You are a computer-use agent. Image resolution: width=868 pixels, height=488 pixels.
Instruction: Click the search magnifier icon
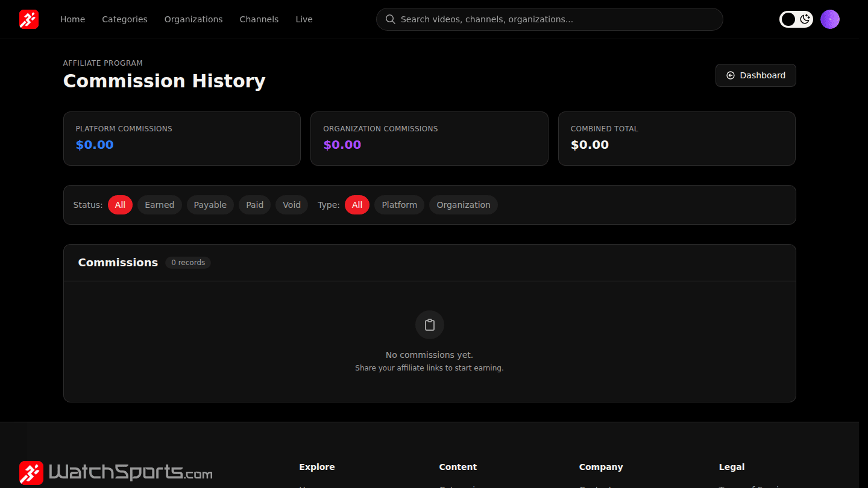(391, 19)
